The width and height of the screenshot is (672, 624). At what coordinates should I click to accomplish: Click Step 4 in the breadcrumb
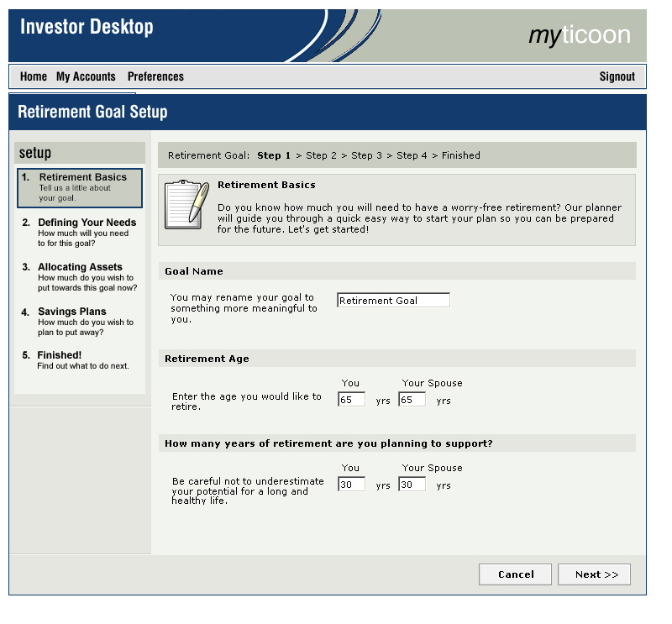(412, 155)
